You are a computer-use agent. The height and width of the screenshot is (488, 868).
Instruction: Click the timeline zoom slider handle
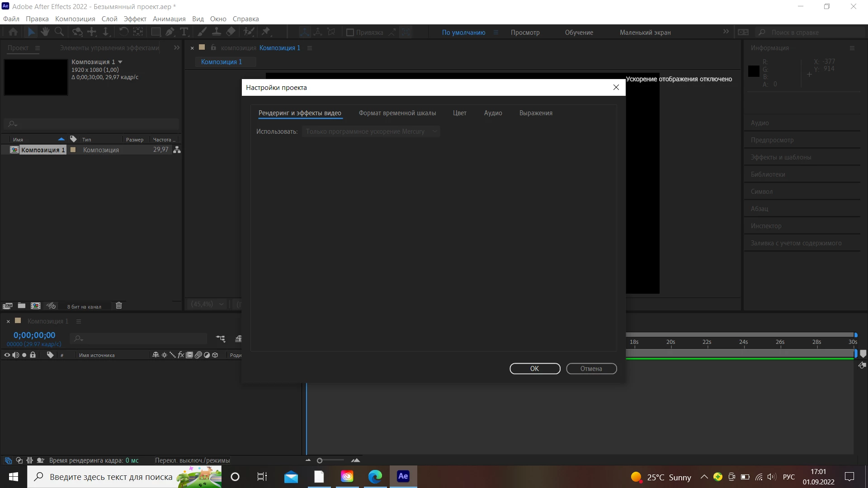pos(320,460)
